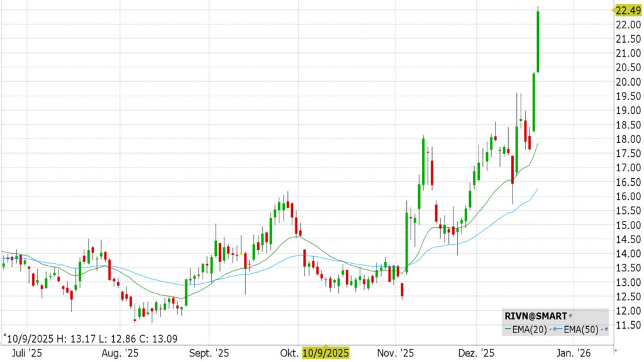Viewport: 644px width, 362px height.
Task: Click the blue EMA(50) line swatch in legend
Action: 558,329
